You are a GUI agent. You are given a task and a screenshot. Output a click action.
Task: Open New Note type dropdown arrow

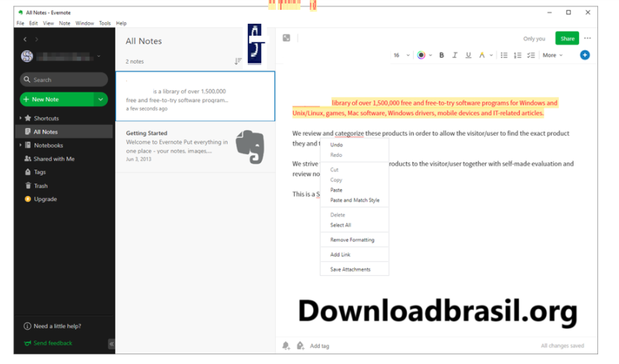[101, 99]
